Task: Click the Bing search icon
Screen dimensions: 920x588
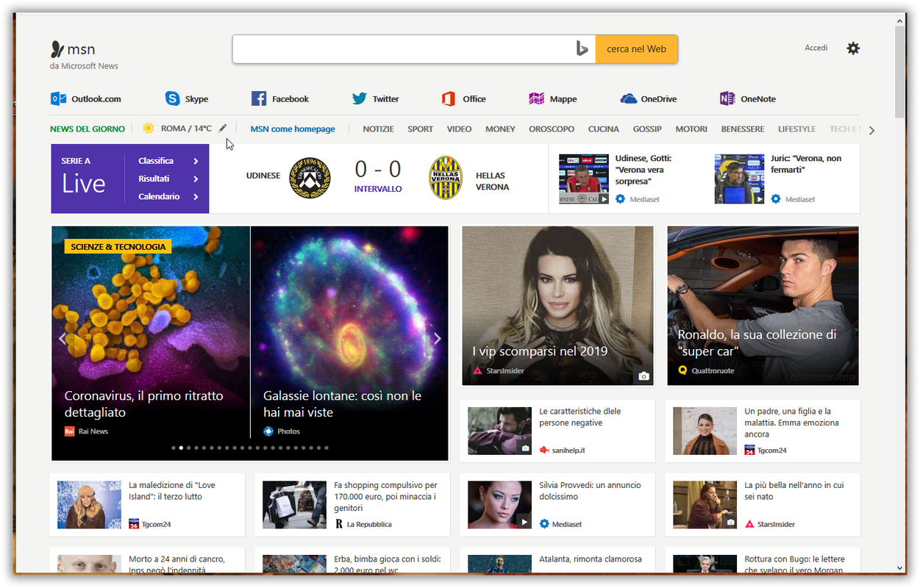Action: (582, 49)
